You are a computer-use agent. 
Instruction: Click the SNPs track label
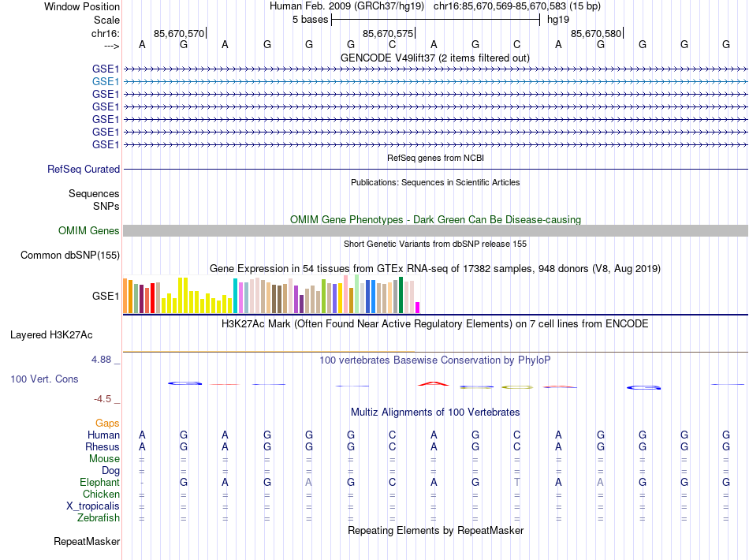tap(106, 207)
